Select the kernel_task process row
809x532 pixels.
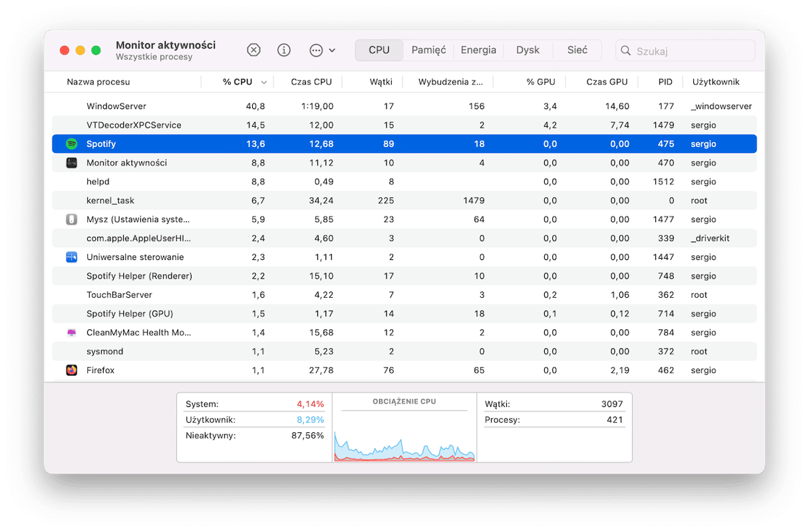[404, 201]
